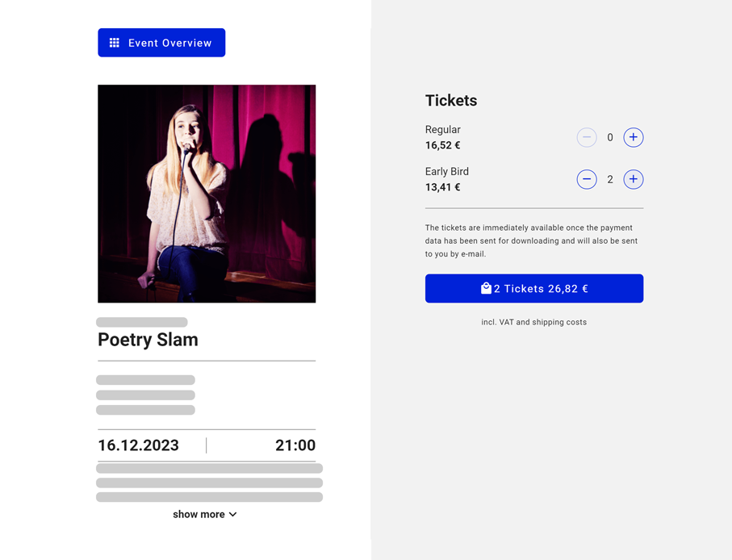
Task: Click the "show more" text link
Action: [x=199, y=515]
